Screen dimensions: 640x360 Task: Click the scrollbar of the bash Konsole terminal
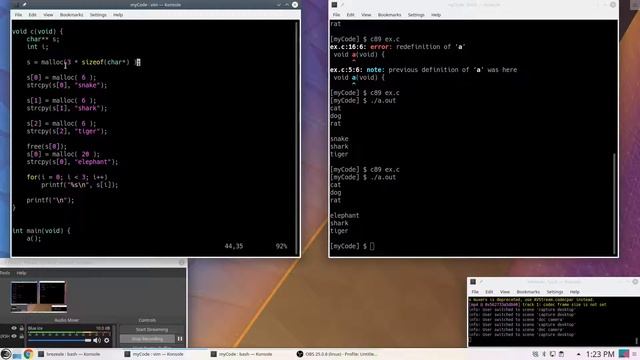614,203
